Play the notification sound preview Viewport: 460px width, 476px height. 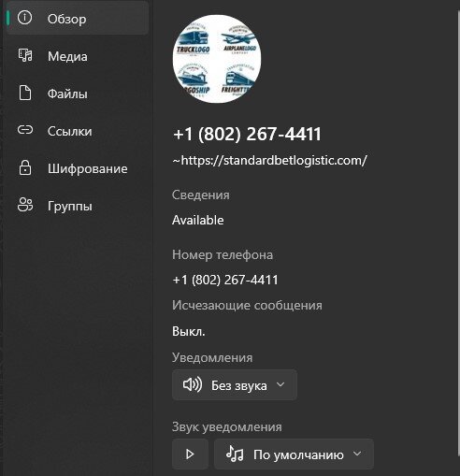[190, 454]
